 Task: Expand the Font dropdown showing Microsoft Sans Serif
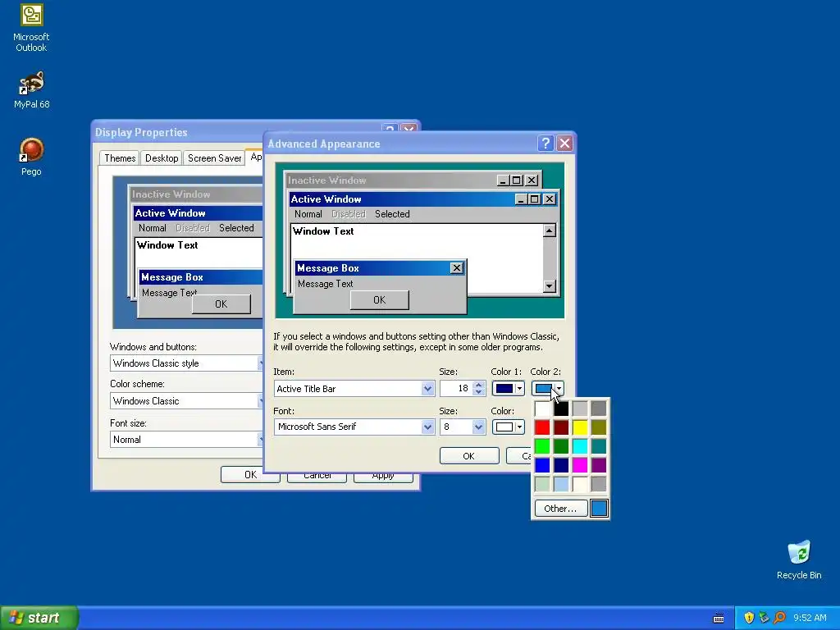427,427
